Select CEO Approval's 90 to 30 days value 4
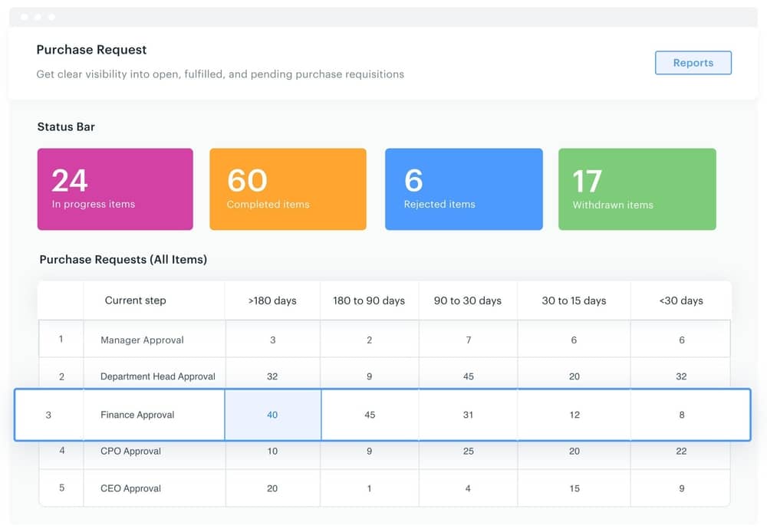The height and width of the screenshot is (532, 767). pyautogui.click(x=468, y=488)
